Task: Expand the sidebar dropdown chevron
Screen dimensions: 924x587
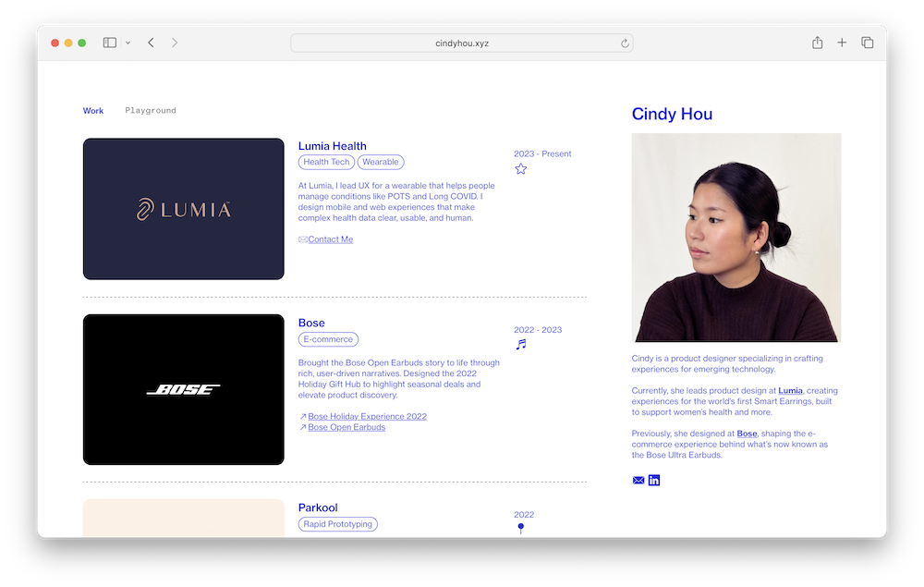Action: (128, 43)
